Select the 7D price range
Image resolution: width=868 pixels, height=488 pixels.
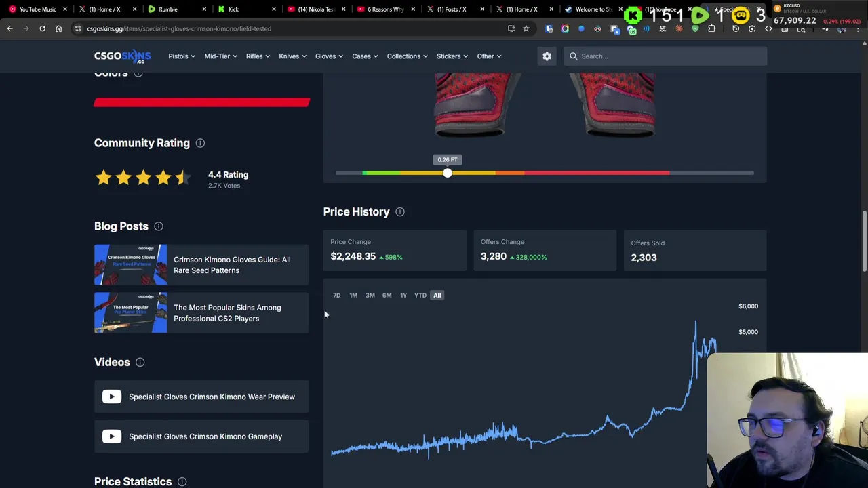(x=336, y=296)
